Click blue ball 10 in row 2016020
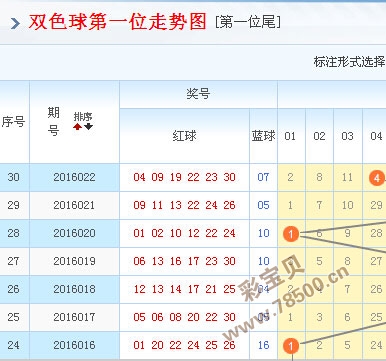The image size is (386, 361). [263, 233]
